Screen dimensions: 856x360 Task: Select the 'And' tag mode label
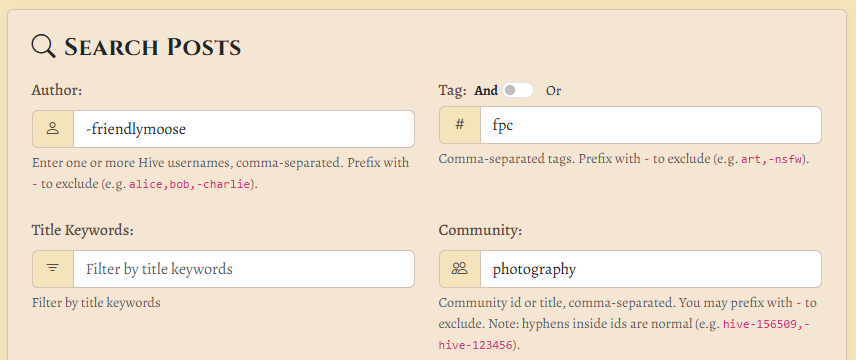point(486,91)
